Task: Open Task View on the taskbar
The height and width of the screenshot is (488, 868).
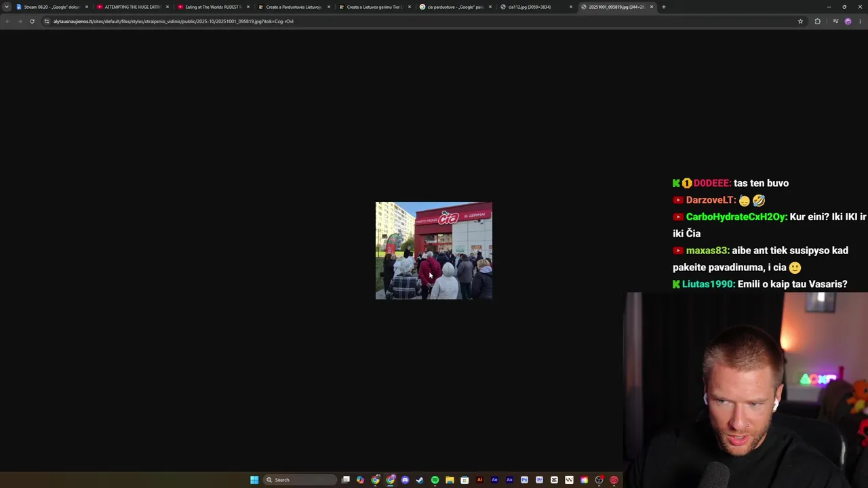Action: click(x=346, y=480)
